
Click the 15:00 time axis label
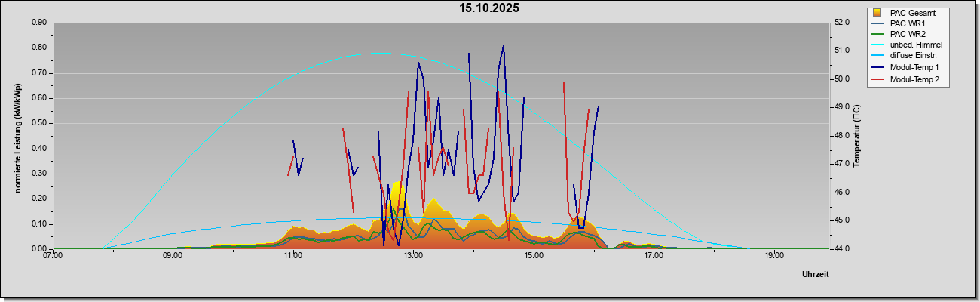pos(534,256)
